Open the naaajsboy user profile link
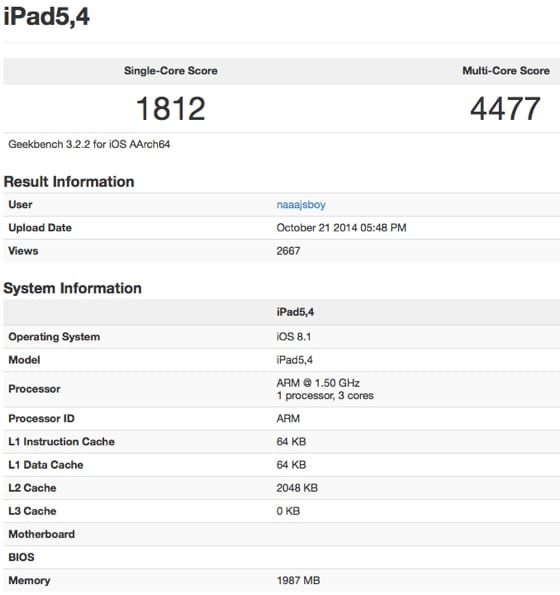 point(301,205)
